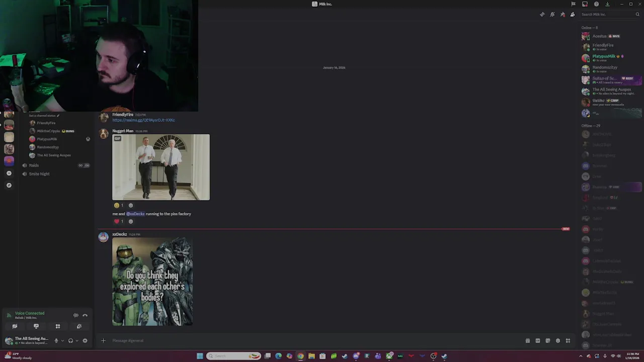Image resolution: width=644 pixels, height=362 pixels.
Task: Join the Smite Night voice channel
Action: coord(55,174)
